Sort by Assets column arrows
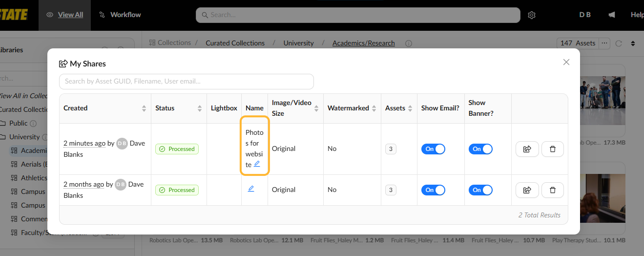This screenshot has width=644, height=256. pyautogui.click(x=409, y=108)
